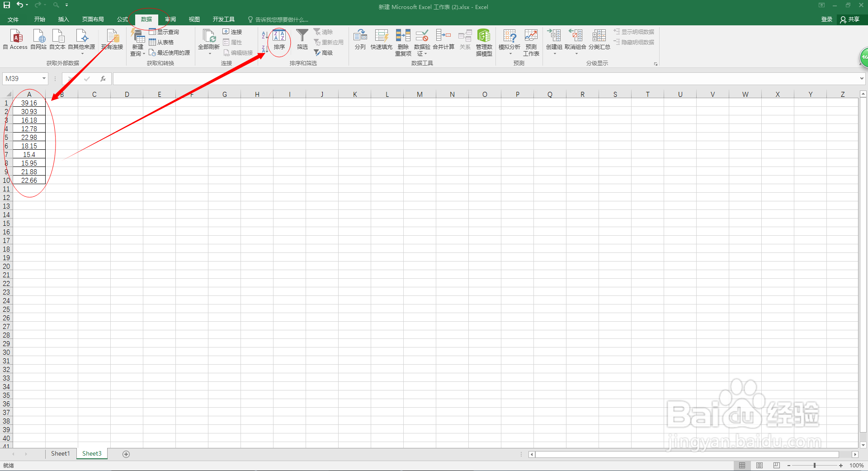
Task: Click the 100% zoom level
Action: click(857, 466)
